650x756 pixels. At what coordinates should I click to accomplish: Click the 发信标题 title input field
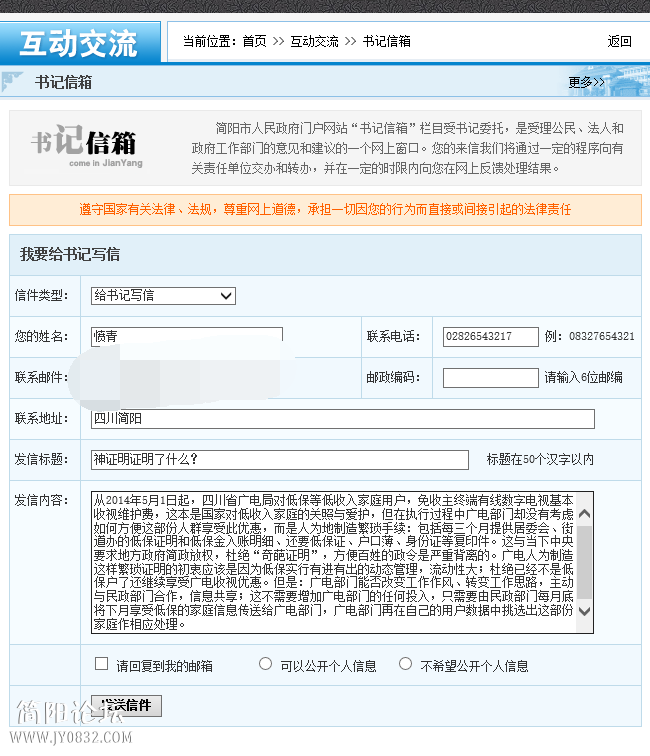[x=280, y=459]
